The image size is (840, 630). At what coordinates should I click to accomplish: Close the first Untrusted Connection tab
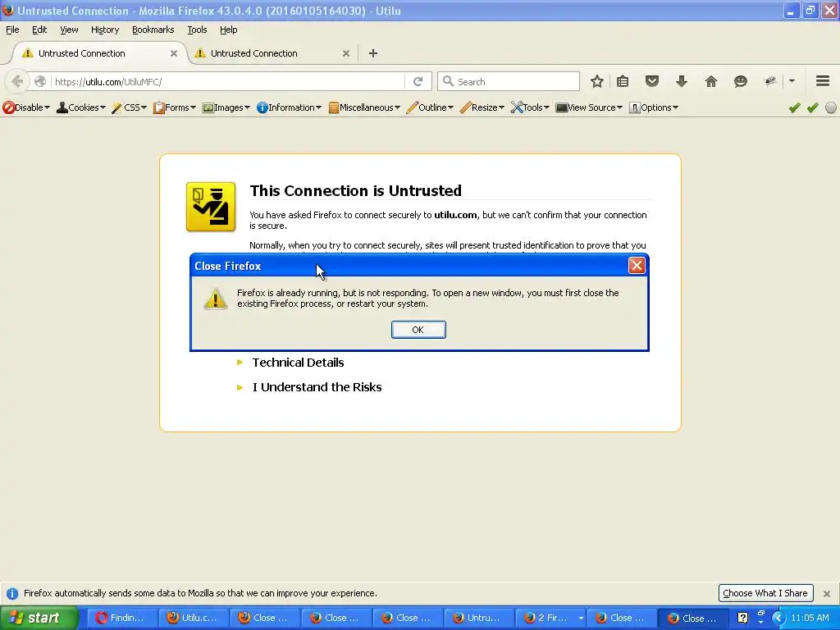[x=174, y=53]
